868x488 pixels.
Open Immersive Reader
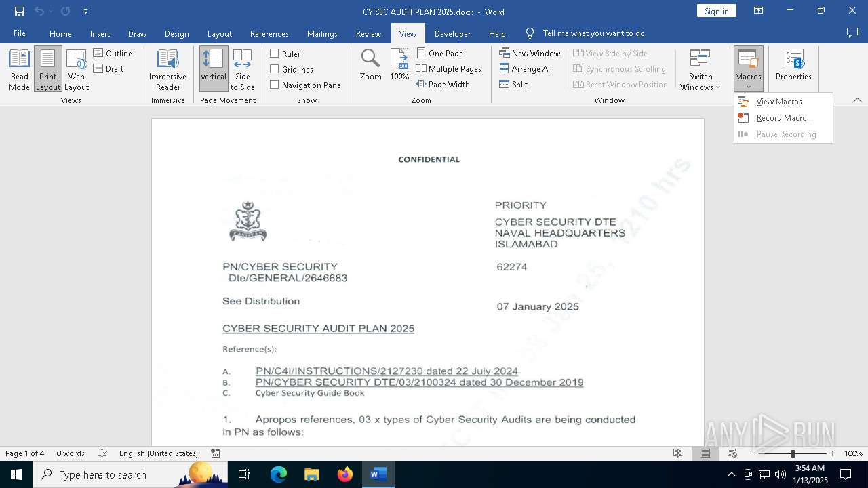click(x=167, y=70)
